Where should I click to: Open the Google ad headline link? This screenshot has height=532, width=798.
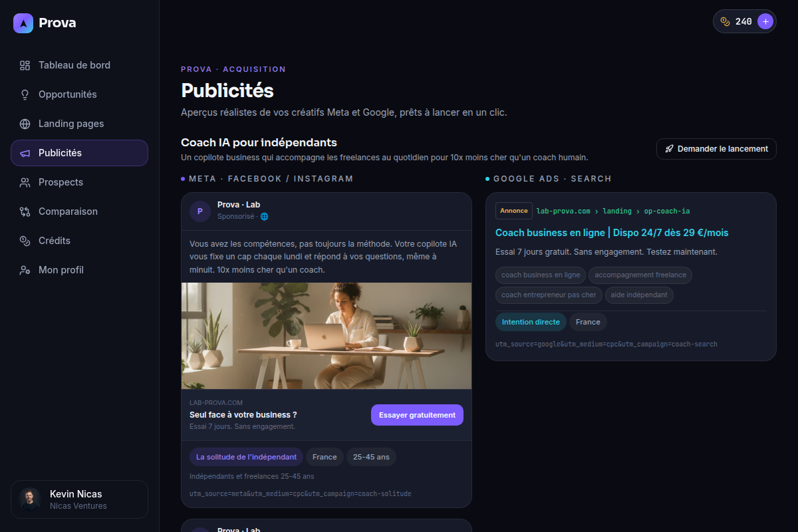pos(612,233)
